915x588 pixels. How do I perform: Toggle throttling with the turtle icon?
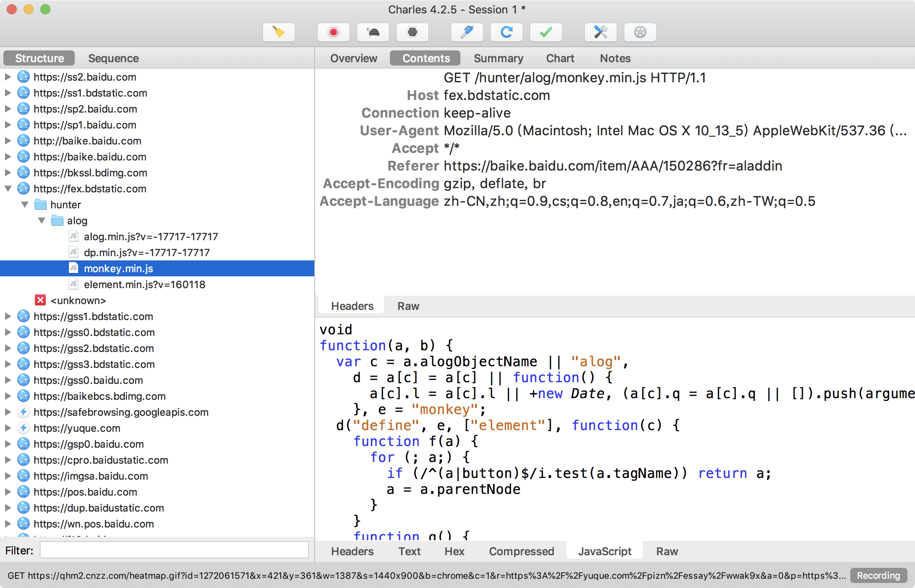tap(373, 32)
